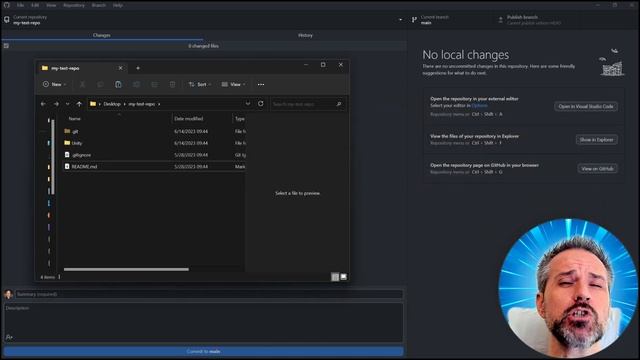Image resolution: width=640 pixels, height=360 pixels.
Task: Click the Summary (required) input field
Action: 209,294
